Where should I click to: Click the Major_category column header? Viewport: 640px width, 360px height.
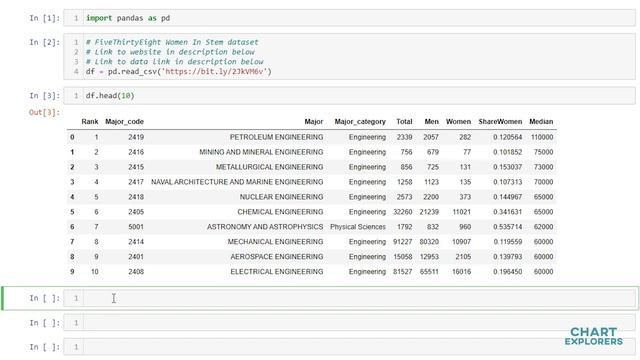click(x=360, y=122)
